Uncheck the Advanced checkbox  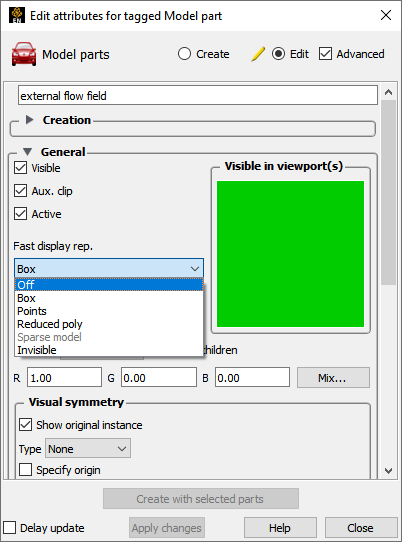click(325, 54)
